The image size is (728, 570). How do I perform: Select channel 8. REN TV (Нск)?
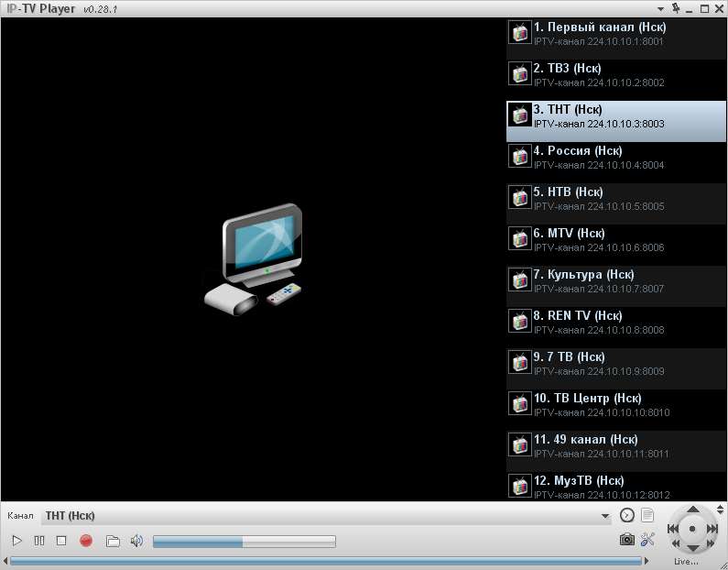(615, 327)
